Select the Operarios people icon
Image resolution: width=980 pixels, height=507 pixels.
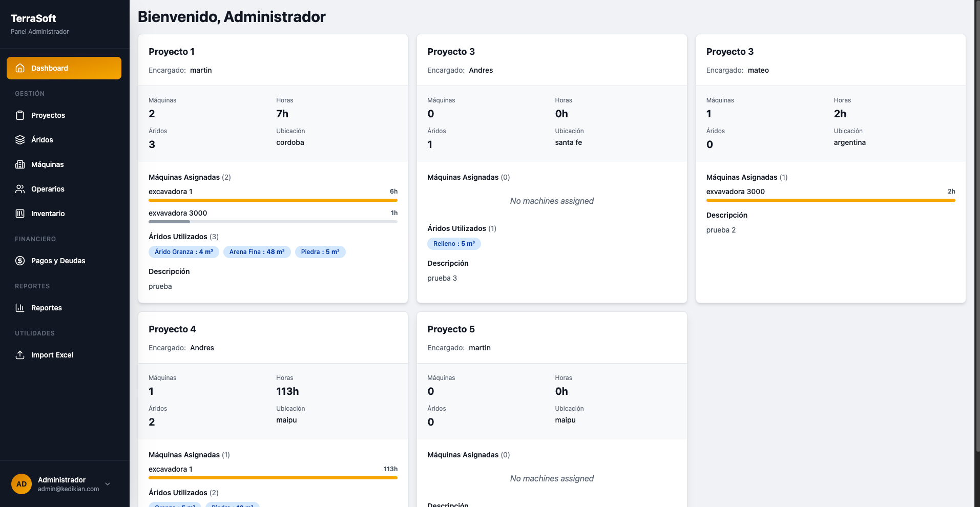[19, 189]
